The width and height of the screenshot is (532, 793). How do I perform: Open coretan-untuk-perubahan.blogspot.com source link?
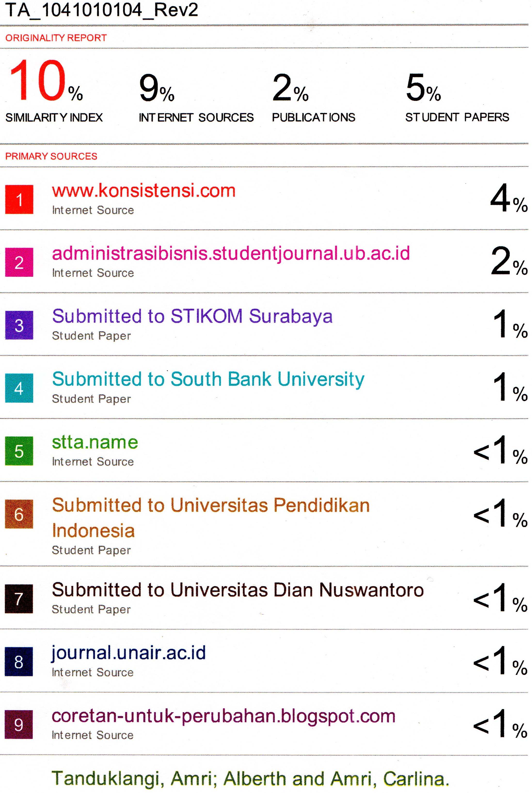[223, 716]
